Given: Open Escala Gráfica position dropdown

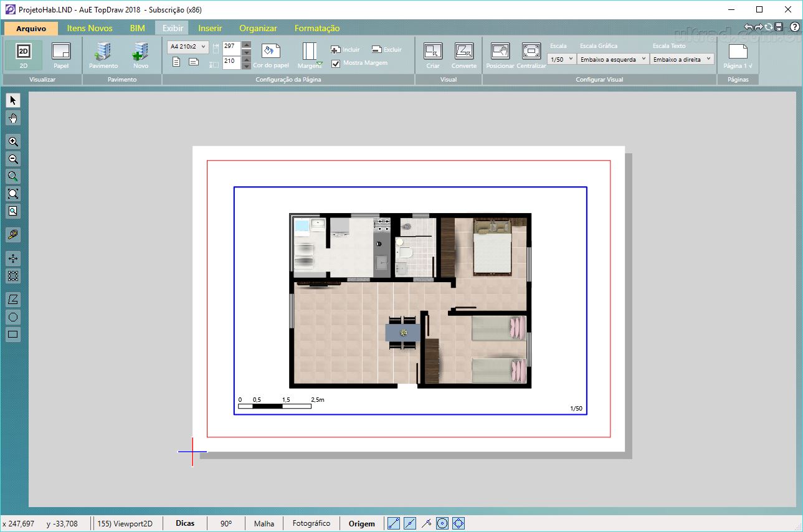Looking at the screenshot, I should (613, 59).
